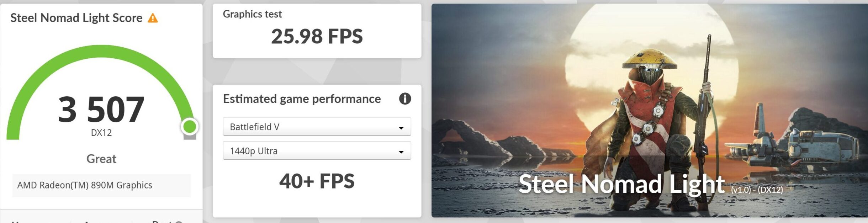Click the 3 507 score number
This screenshot has width=868, height=223.
coord(101,110)
